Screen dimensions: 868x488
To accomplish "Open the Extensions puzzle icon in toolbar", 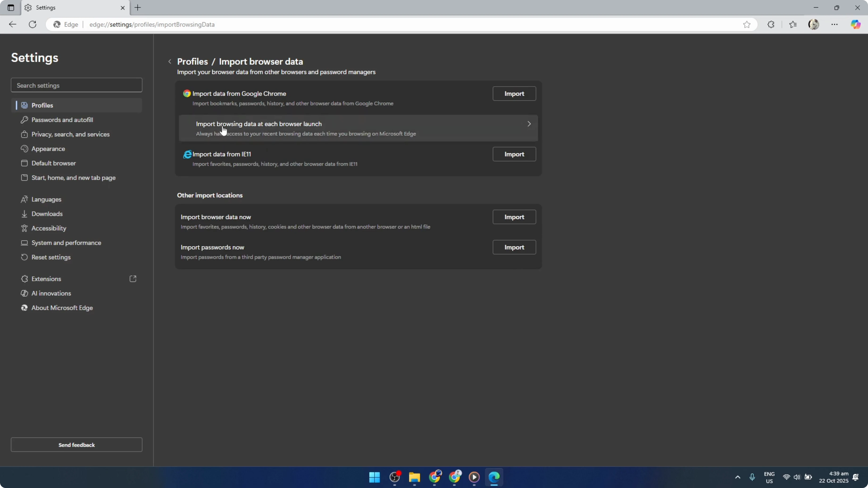I will (x=771, y=24).
